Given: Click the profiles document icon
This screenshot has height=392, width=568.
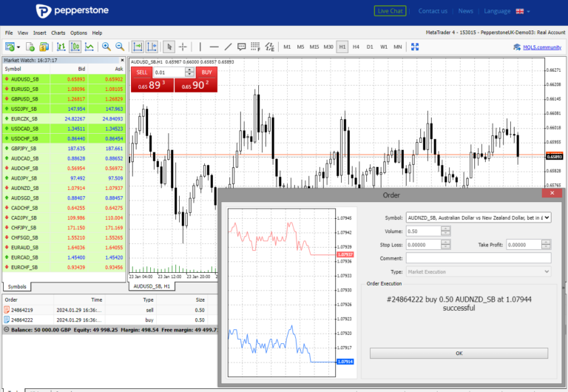Looking at the screenshot, I should tap(30, 47).
